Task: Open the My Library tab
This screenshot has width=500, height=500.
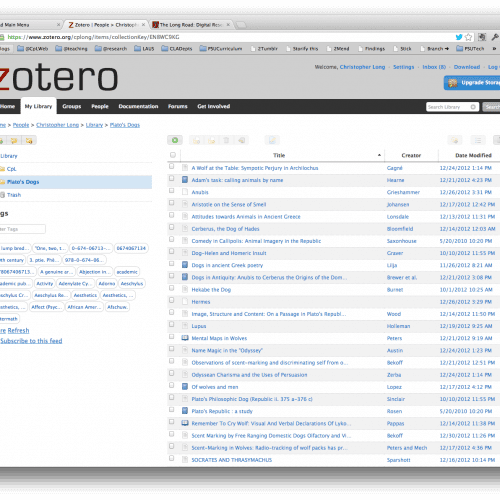Action: 39,106
